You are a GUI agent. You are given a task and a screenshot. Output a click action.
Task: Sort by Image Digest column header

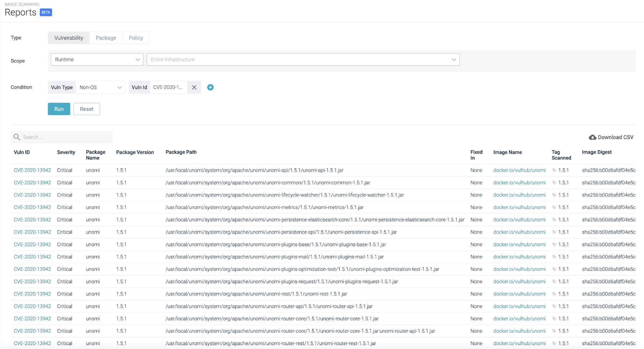pos(597,152)
